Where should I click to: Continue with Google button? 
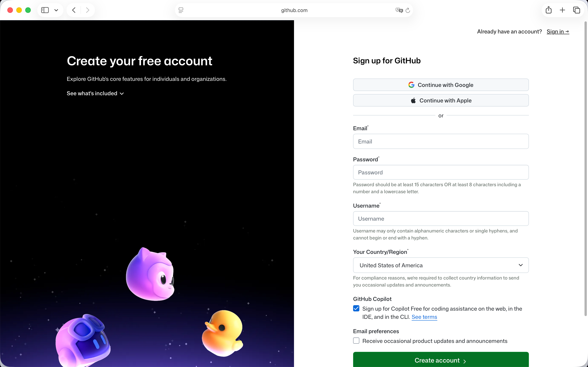coord(441,85)
